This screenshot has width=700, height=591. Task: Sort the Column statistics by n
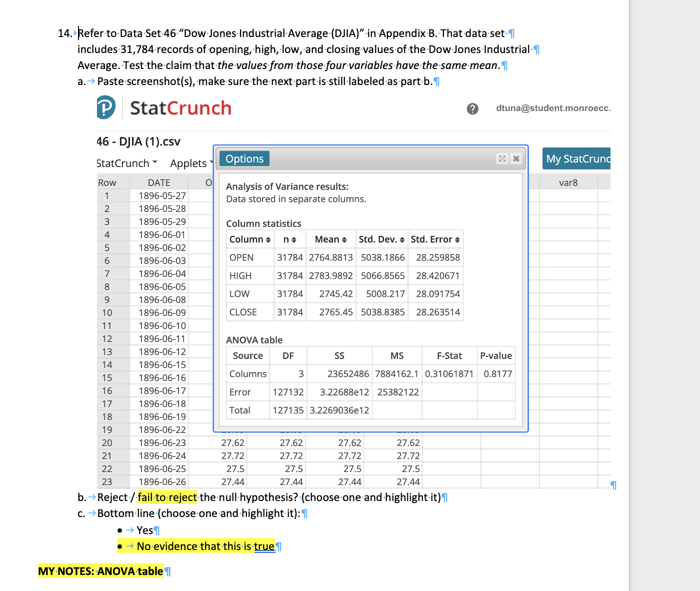294,239
